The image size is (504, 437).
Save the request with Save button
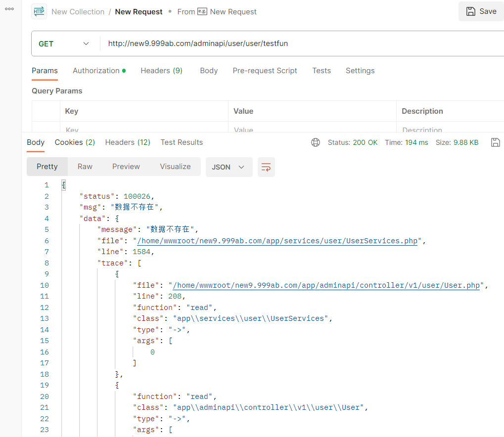(481, 11)
